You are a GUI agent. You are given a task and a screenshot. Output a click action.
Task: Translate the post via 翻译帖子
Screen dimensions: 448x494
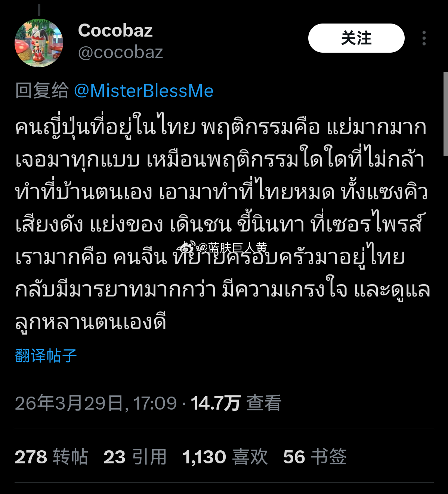pyautogui.click(x=46, y=355)
